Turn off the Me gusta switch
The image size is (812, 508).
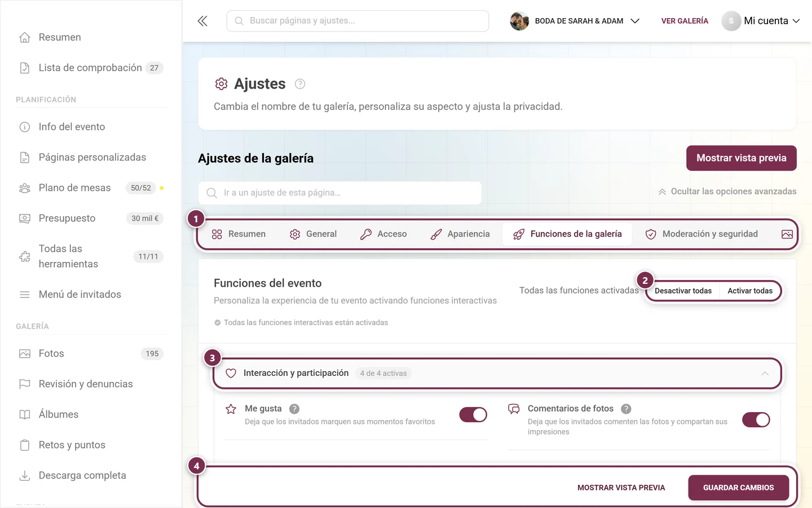tap(473, 415)
